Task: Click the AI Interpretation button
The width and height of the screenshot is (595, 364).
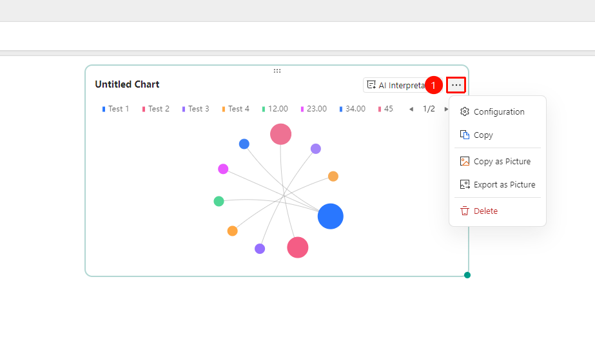Action: [396, 85]
